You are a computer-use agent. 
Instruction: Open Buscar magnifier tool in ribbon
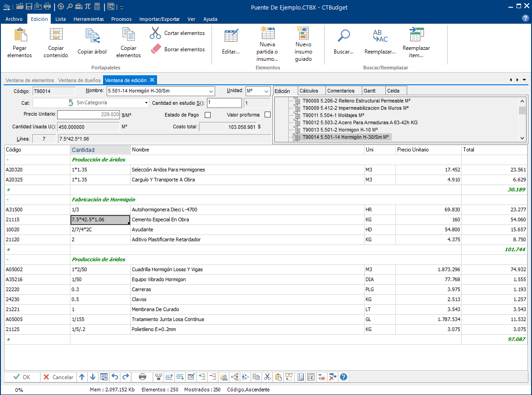344,36
